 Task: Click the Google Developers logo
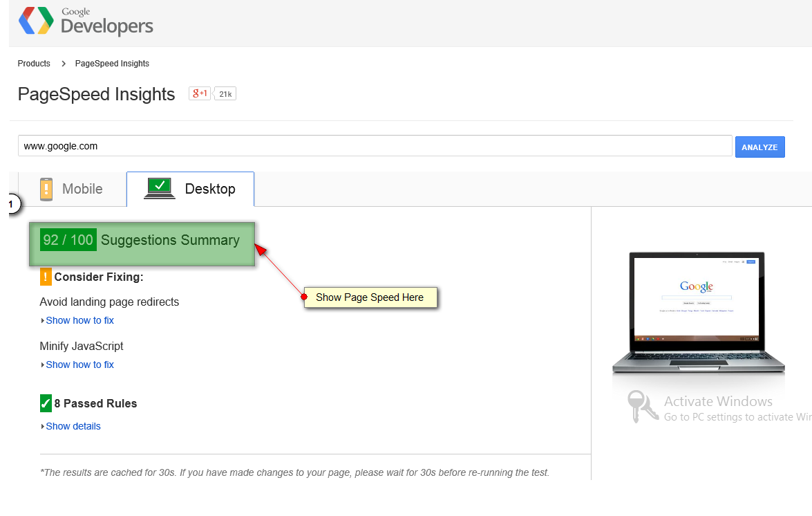[86, 21]
